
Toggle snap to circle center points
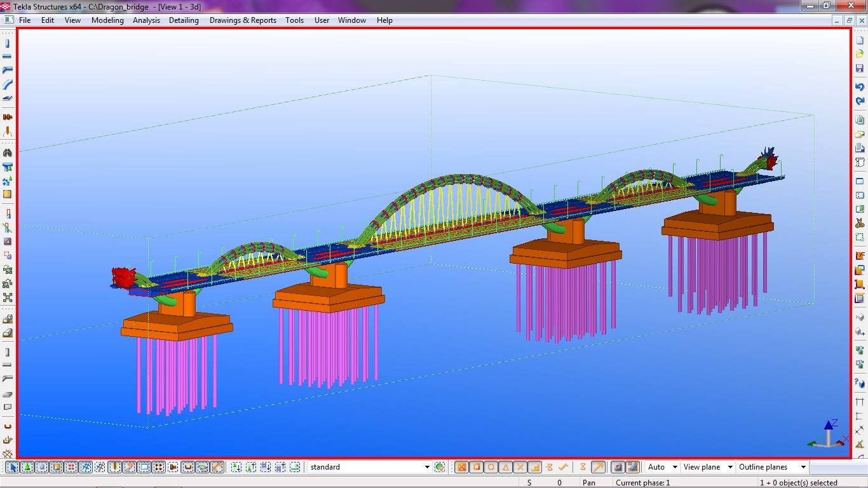click(491, 467)
